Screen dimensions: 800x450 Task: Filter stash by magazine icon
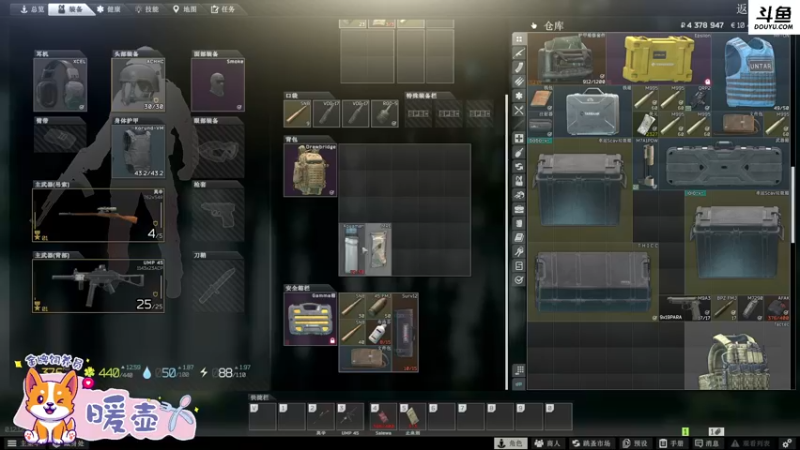pyautogui.click(x=519, y=67)
